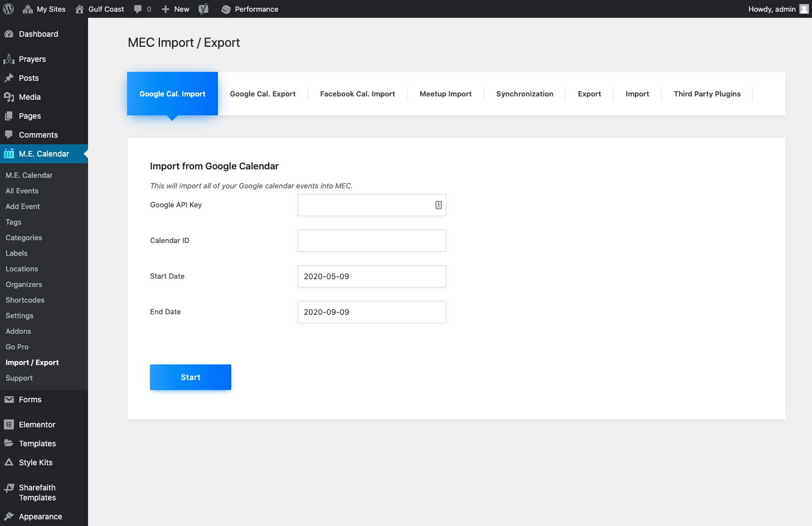Viewport: 812px width, 526px height.
Task: Open Categories submenu link
Action: click(x=24, y=237)
